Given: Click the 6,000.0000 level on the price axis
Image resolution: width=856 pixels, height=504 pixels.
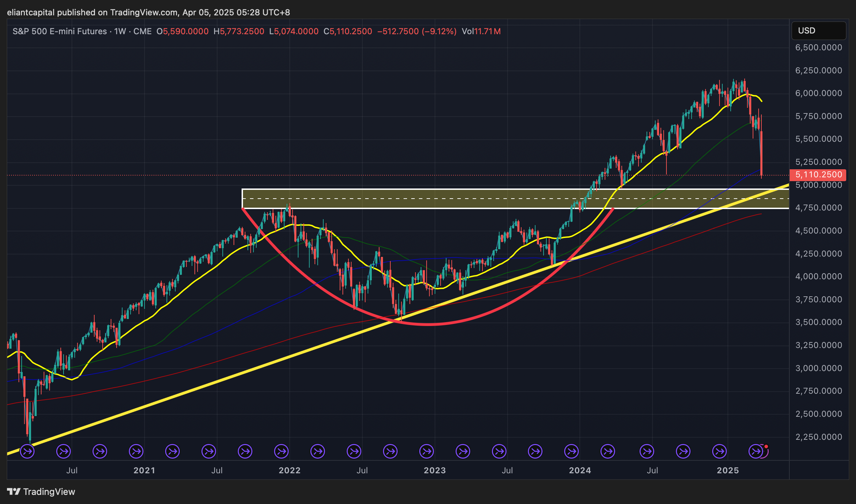Looking at the screenshot, I should [818, 93].
